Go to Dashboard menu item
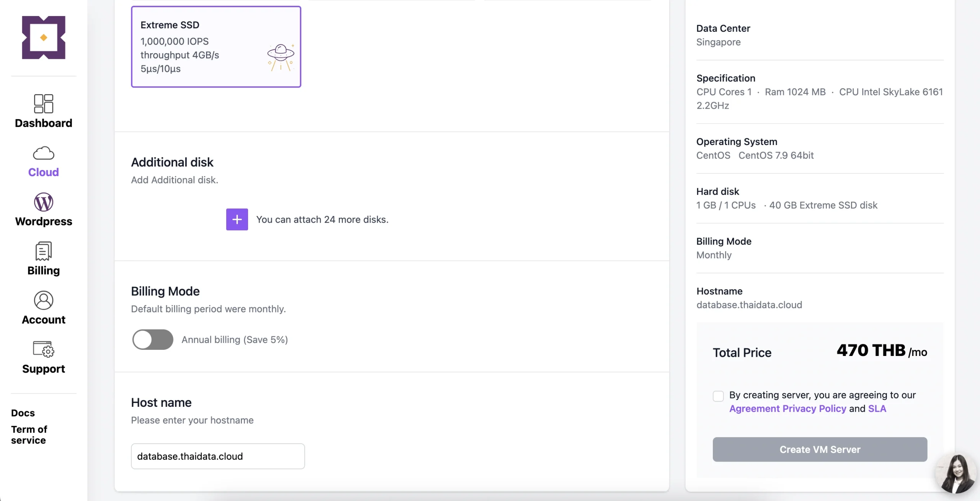980x501 pixels. 44,123
